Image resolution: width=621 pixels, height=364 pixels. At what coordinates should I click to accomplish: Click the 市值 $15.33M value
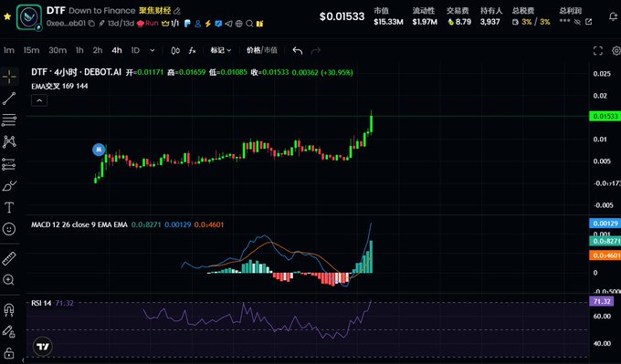388,22
